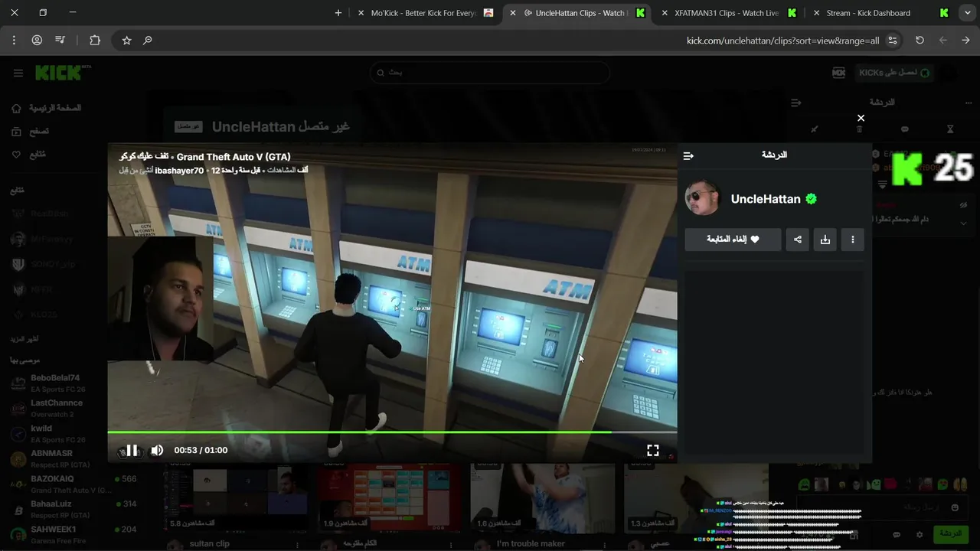Close the Mo'Kick tab
The height and width of the screenshot is (551, 980).
click(361, 13)
